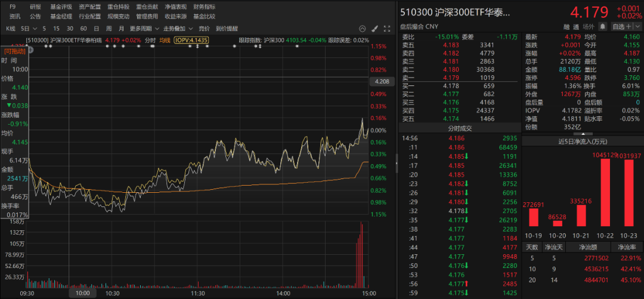Select the 5-minute period button

pos(44,29)
